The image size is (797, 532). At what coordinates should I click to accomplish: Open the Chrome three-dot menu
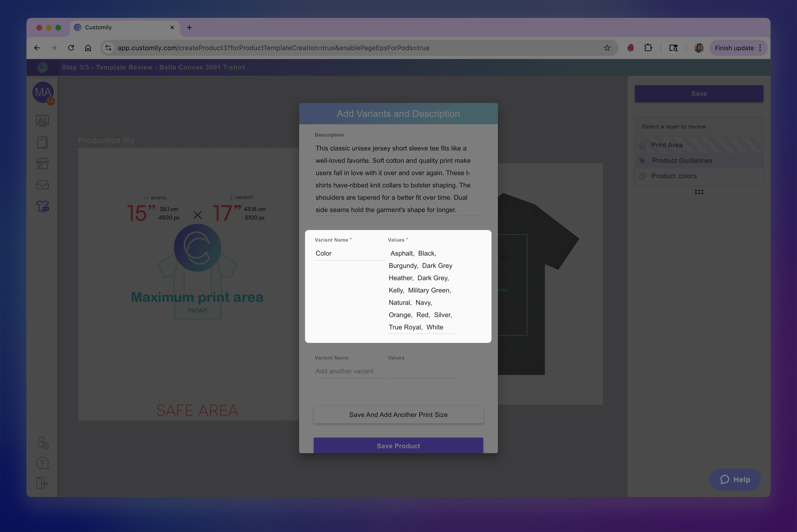(x=760, y=48)
